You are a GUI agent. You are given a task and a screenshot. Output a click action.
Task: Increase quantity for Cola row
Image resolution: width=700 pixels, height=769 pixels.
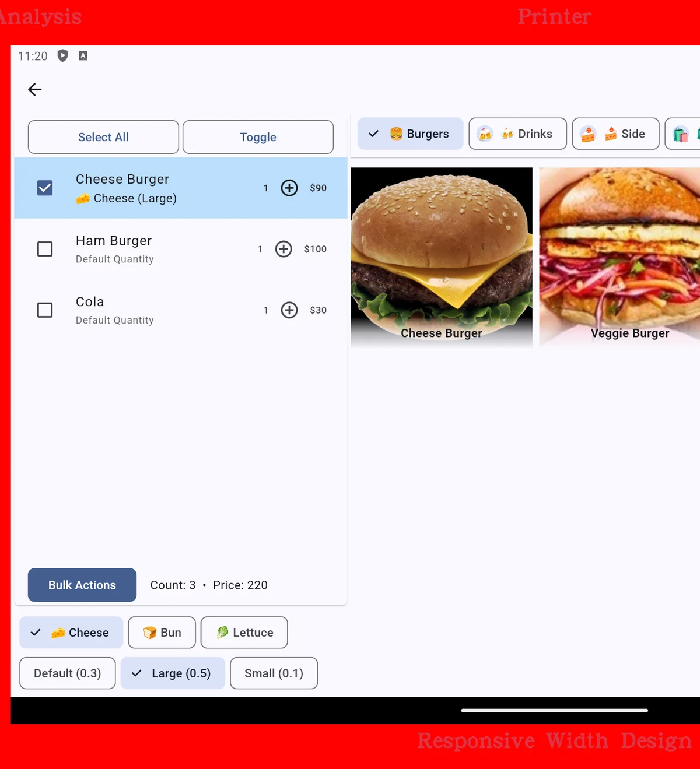[x=289, y=310]
